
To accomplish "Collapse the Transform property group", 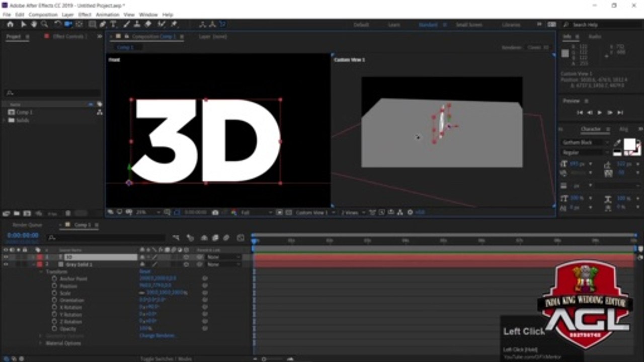I will pos(41,272).
